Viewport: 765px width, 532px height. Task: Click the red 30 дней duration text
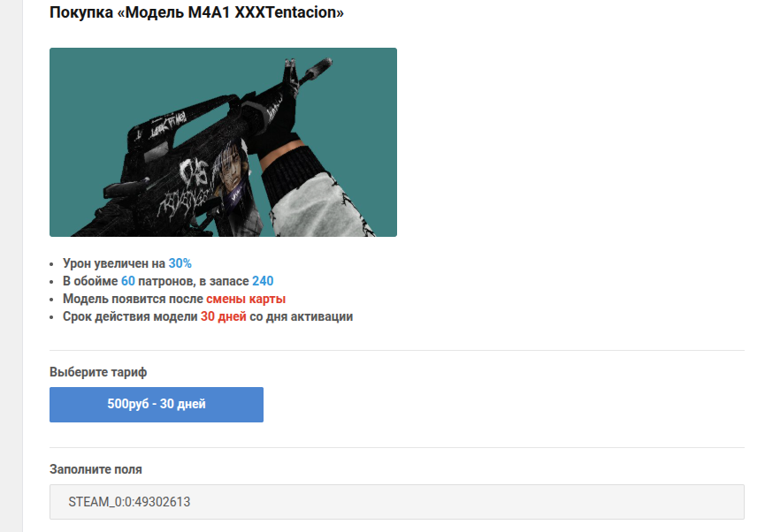[x=224, y=316]
